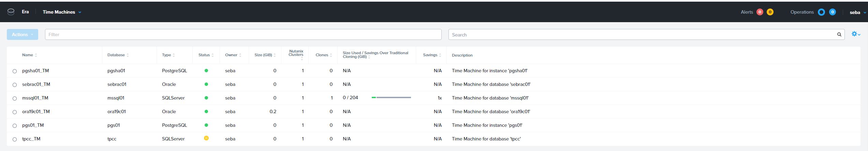This screenshot has width=868, height=151.
Task: Select the mssql01_TM radio button
Action: pos(15,99)
